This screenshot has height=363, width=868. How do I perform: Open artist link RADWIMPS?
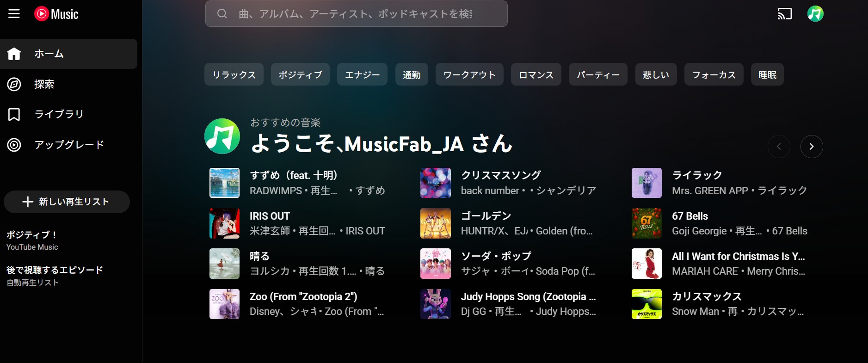(x=276, y=191)
